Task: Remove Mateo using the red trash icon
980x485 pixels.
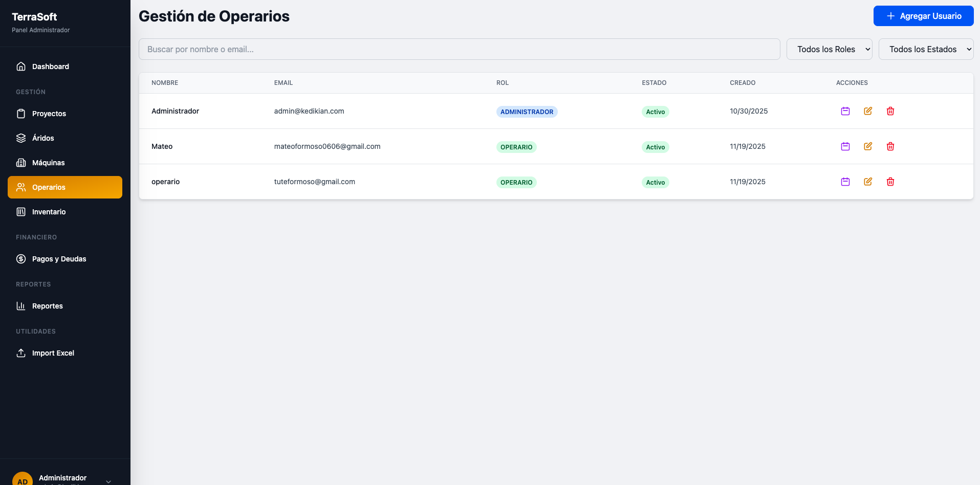Action: click(890, 146)
